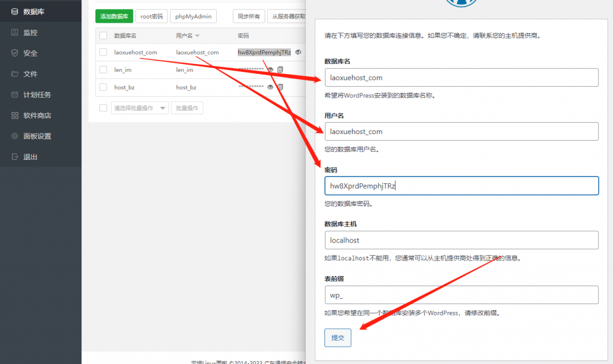Click the 计划任务 calendar icon
Image resolution: width=613 pixels, height=364 pixels.
(x=14, y=95)
